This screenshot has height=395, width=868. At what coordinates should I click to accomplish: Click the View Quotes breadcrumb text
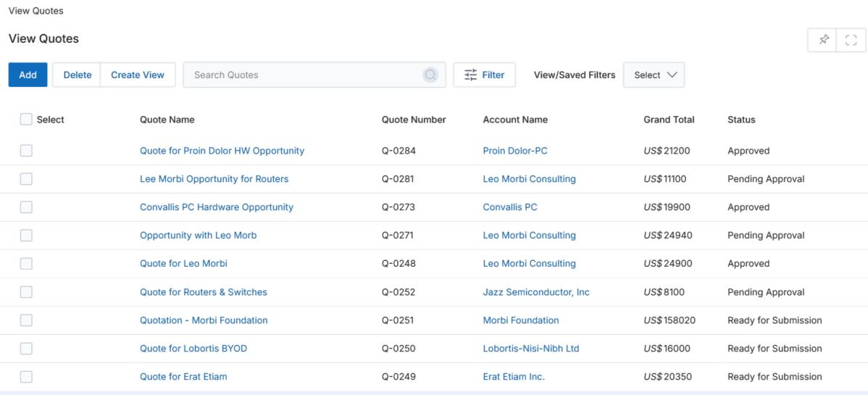pos(36,11)
